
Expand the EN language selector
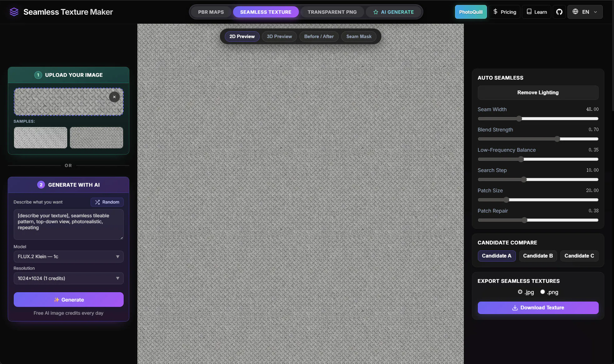coord(585,12)
